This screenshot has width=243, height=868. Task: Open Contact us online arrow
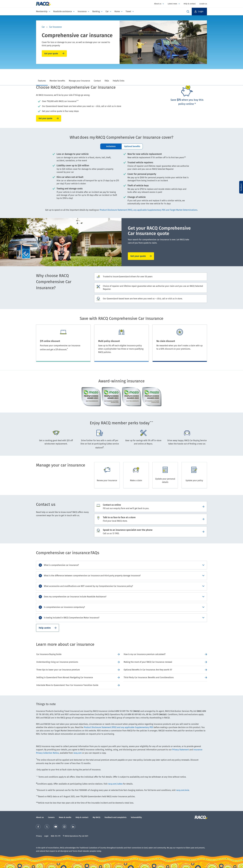pos(203,506)
